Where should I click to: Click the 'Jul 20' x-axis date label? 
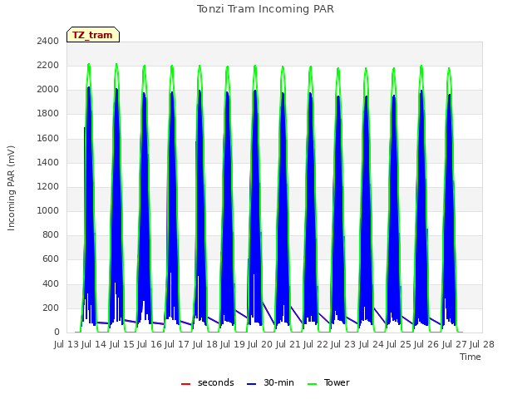tap(260, 345)
